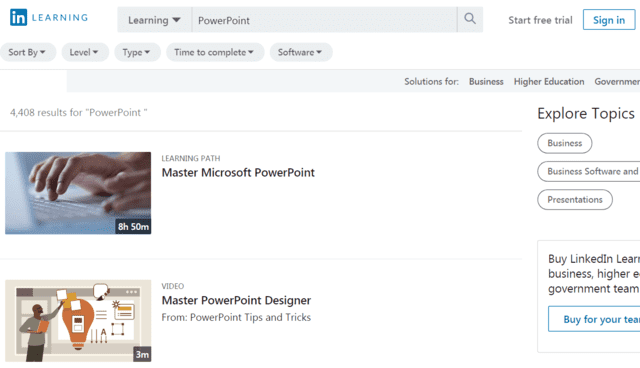Open Master PowerPoint Designer title
This screenshot has height=368, width=640.
click(x=236, y=300)
